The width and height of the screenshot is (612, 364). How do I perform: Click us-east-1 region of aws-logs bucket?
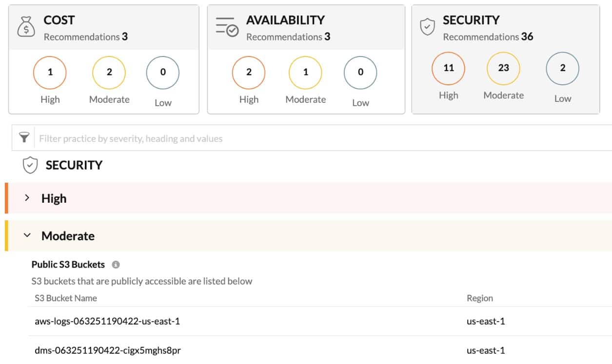486,321
